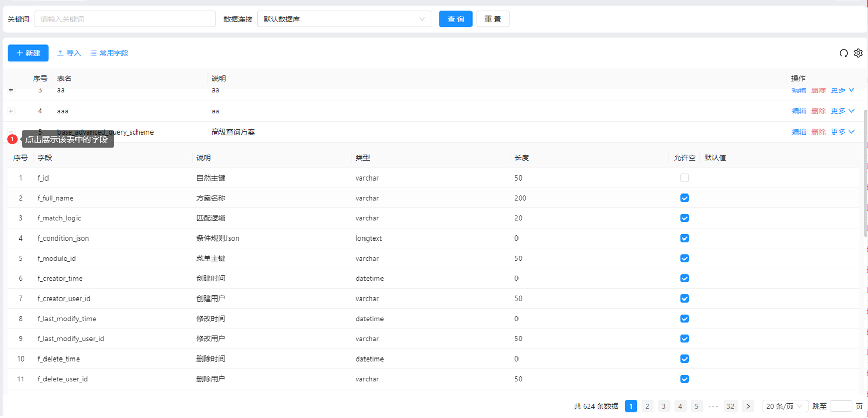Open the table column settings gear

pos(858,53)
